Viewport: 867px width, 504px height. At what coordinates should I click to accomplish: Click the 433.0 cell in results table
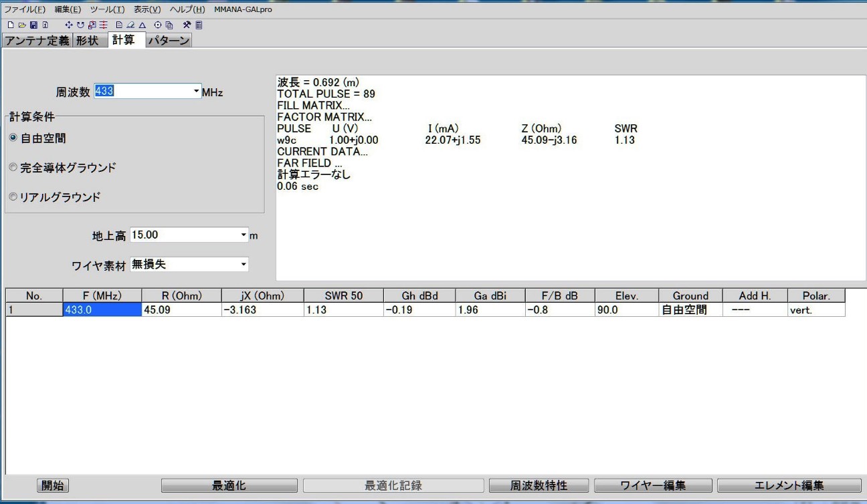click(x=102, y=309)
